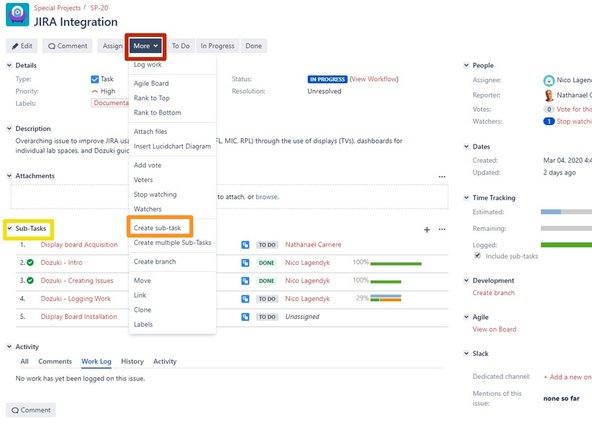Click the Estimated time tracking bar

pos(566,212)
